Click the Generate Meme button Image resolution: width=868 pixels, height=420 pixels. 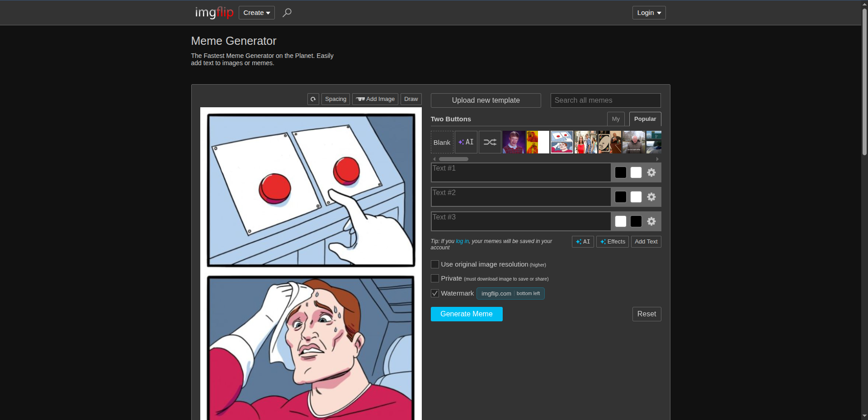467,314
